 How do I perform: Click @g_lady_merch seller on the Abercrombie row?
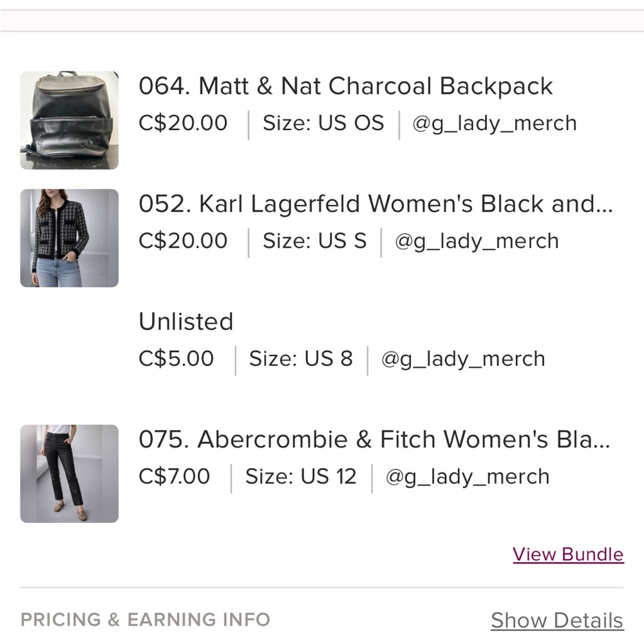(468, 477)
